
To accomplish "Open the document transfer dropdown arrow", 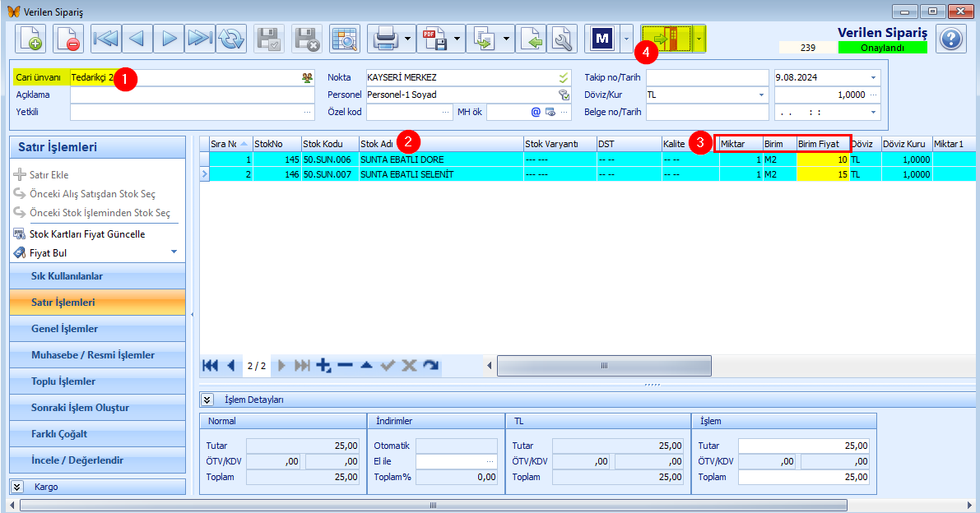I will (x=506, y=39).
